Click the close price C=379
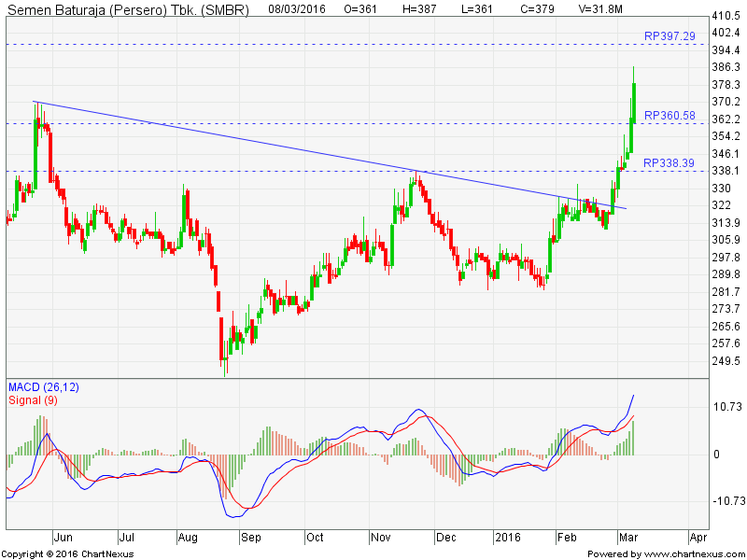The width and height of the screenshot is (747, 560). (x=538, y=9)
